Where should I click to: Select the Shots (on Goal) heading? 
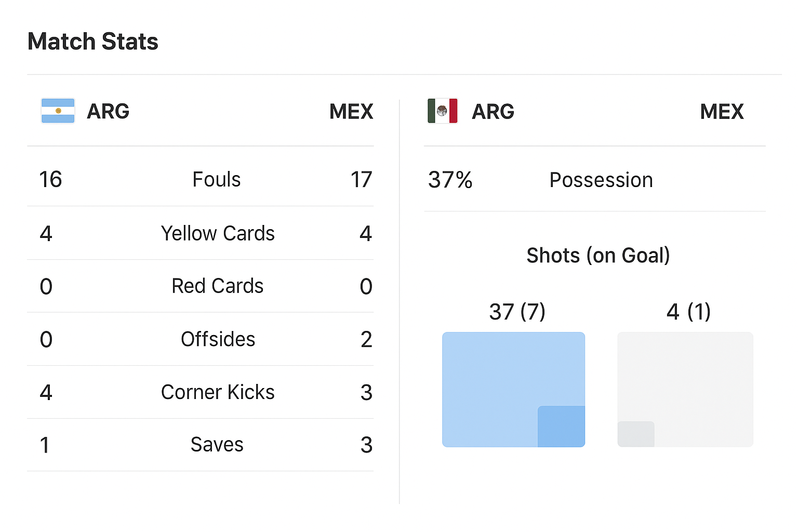(x=598, y=256)
